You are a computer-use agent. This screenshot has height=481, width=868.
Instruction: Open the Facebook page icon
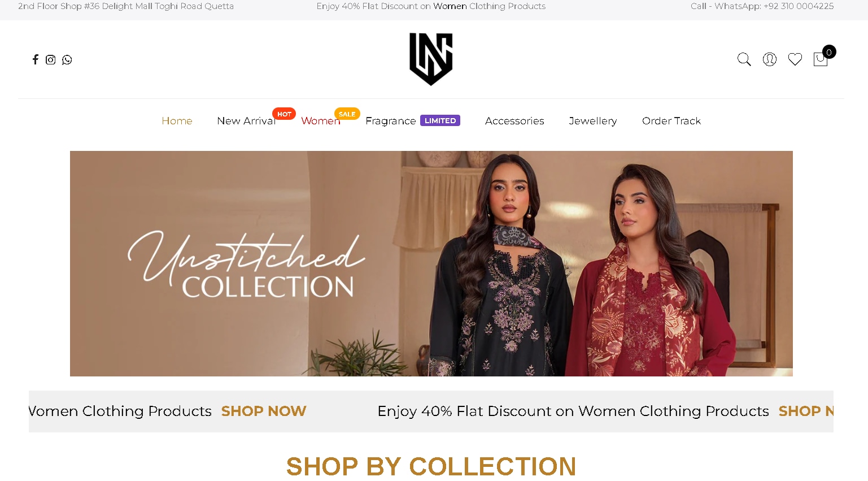pos(35,59)
